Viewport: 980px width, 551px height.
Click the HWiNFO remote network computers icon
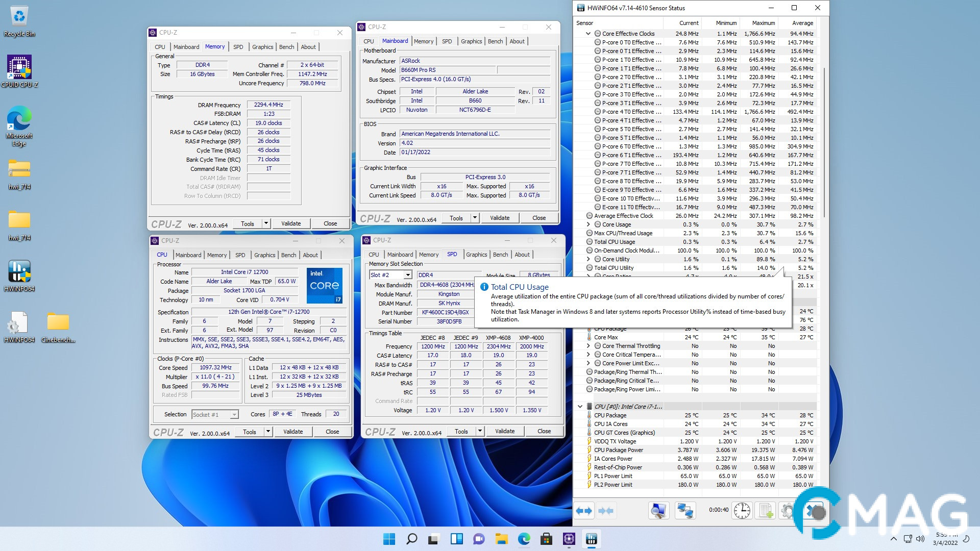[684, 511]
